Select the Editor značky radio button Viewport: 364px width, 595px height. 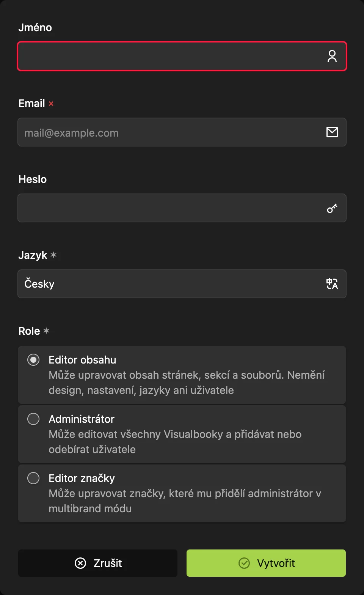pos(33,478)
